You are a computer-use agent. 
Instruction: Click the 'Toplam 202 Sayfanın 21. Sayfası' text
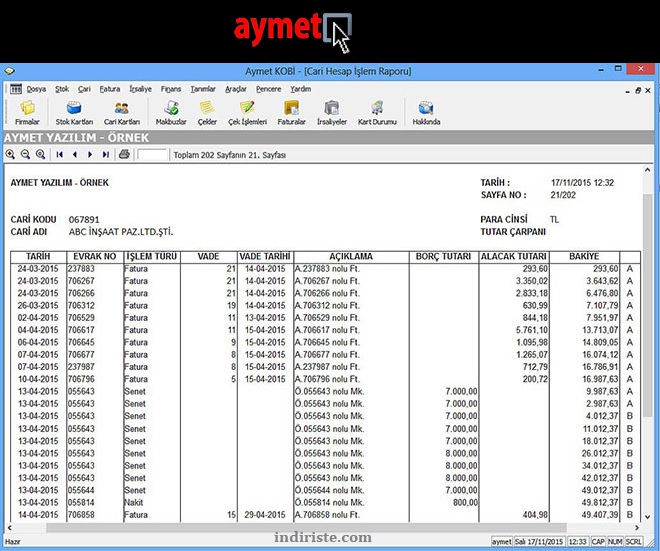pyautogui.click(x=230, y=155)
